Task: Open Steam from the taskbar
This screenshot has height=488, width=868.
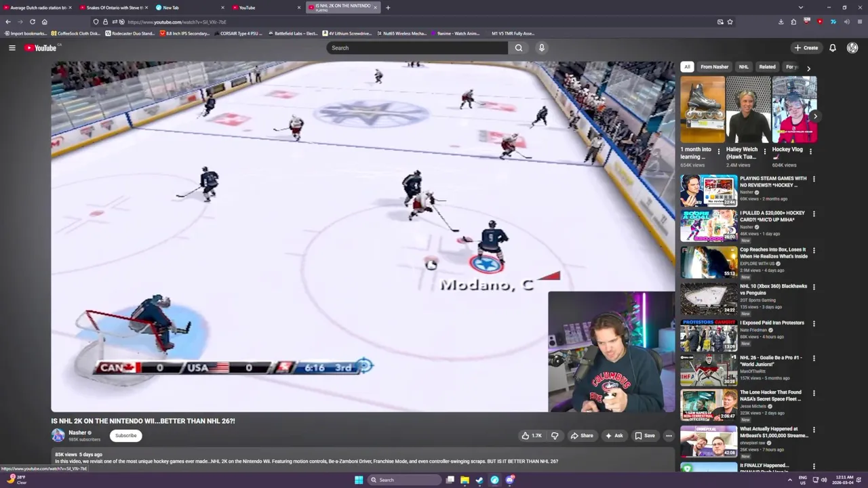Action: pos(479,480)
